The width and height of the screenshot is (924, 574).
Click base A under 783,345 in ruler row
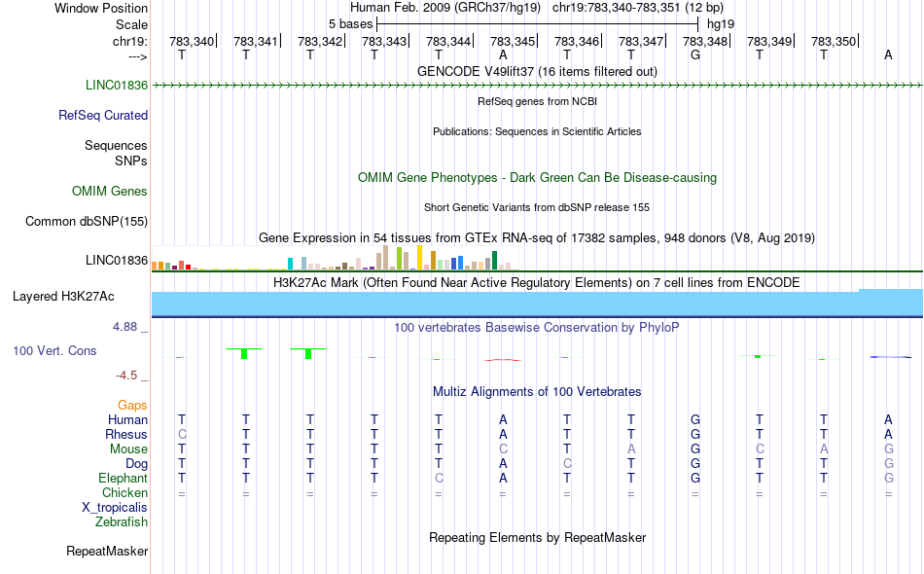tap(503, 55)
